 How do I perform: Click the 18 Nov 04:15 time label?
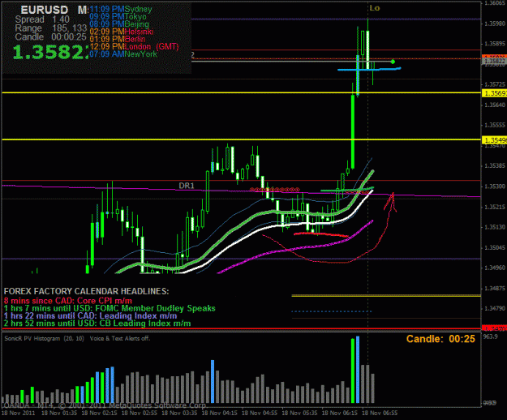point(220,413)
